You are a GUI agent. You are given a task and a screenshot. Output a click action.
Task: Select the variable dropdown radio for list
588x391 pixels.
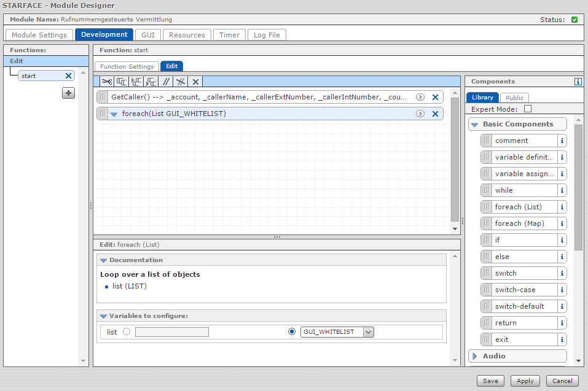292,331
